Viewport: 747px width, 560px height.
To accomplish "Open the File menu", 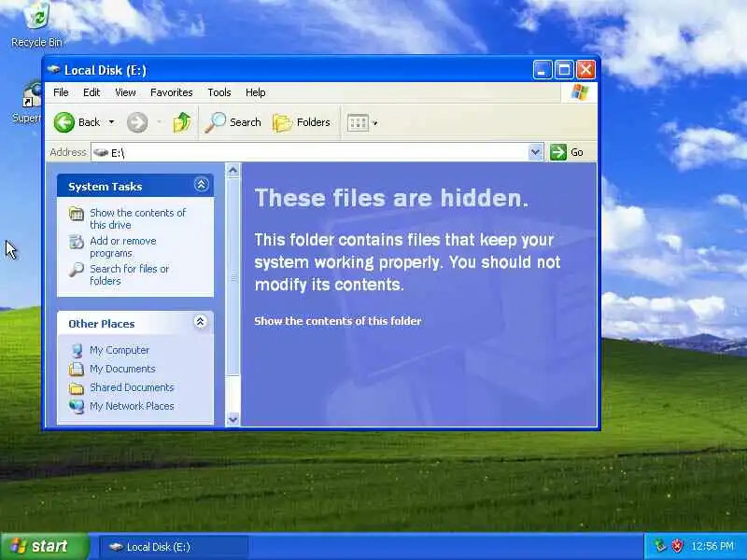I will click(x=61, y=92).
